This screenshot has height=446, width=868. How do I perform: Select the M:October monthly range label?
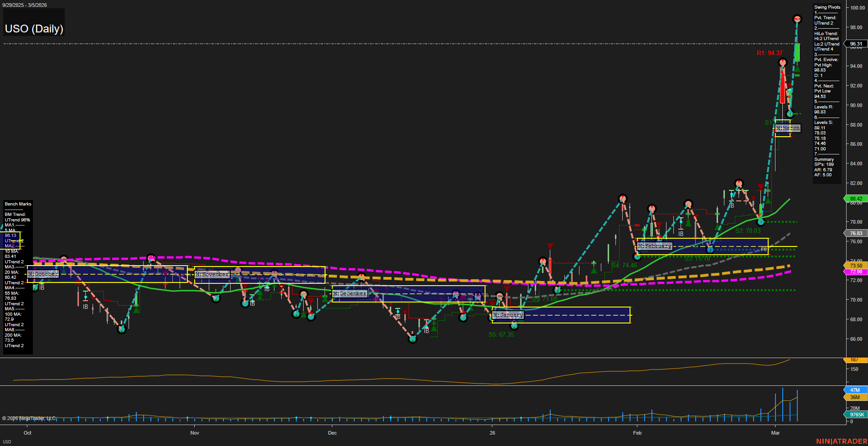[43, 274]
